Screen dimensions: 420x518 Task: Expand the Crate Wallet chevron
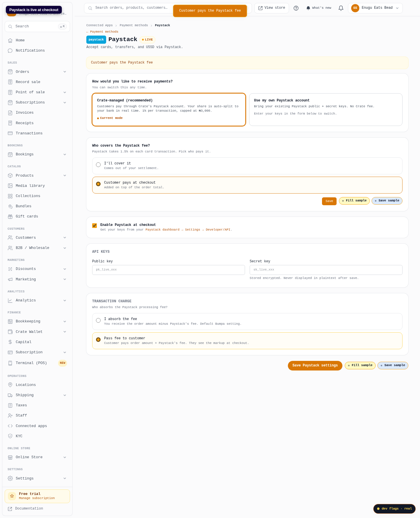[65, 332]
